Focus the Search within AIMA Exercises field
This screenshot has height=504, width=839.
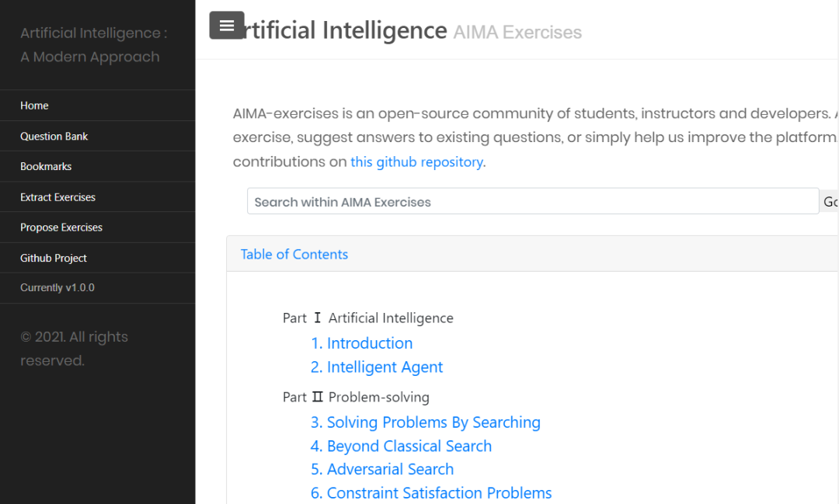pos(532,202)
